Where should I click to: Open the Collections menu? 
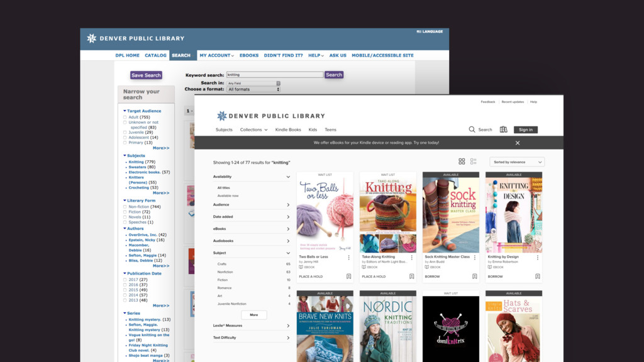coord(253,129)
